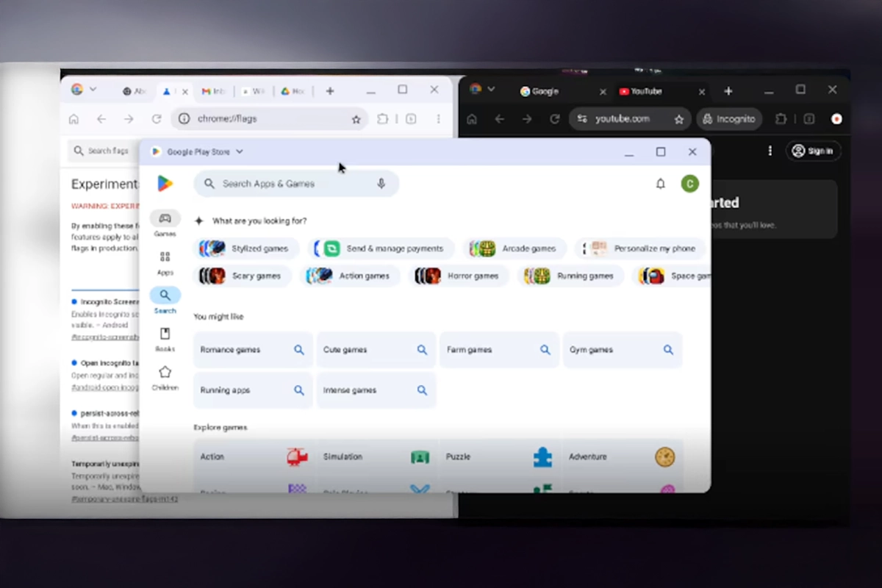This screenshot has width=882, height=588.
Task: Expand tab search chevron in dark Chrome
Action: click(491, 90)
